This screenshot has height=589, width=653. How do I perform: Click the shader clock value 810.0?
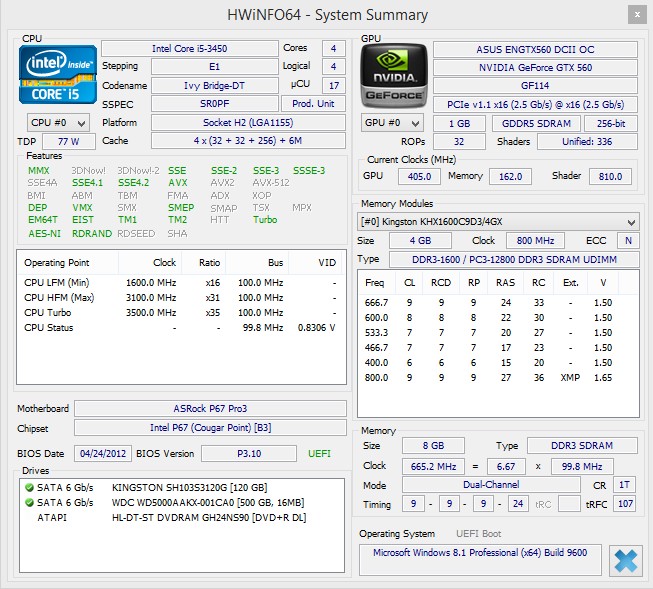tap(610, 177)
